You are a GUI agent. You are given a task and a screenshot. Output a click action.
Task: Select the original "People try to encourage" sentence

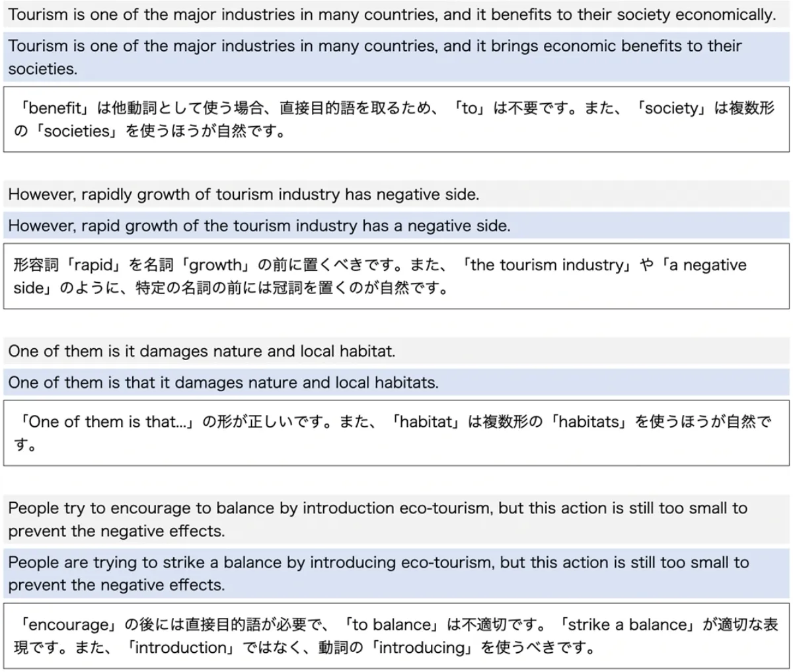point(377,519)
